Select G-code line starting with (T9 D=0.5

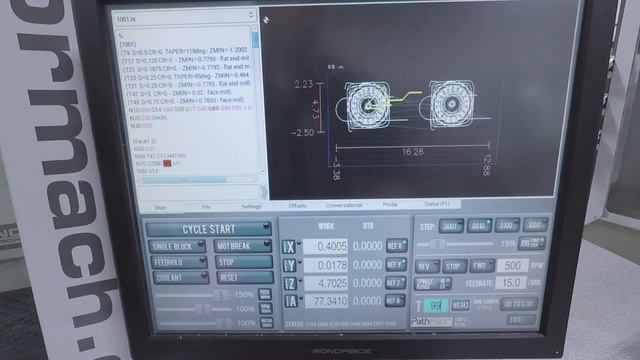184,51
